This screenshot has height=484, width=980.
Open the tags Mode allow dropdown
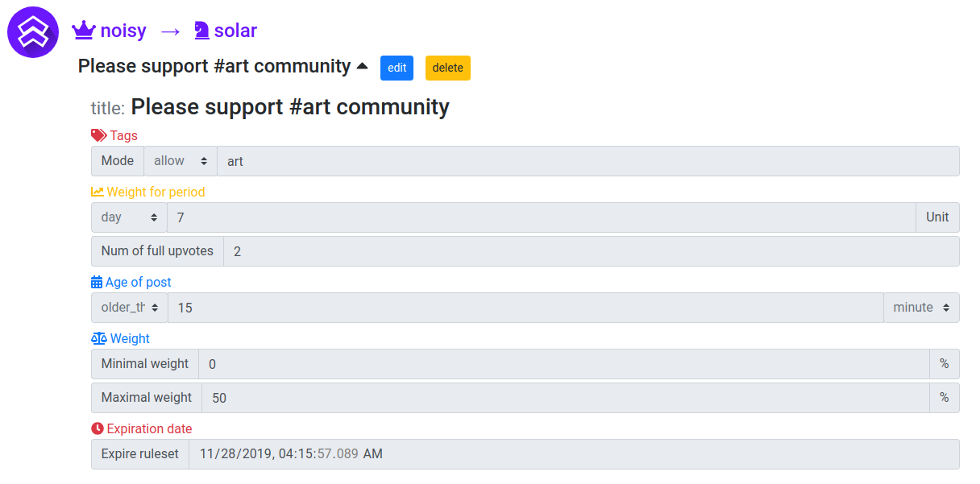tap(181, 161)
